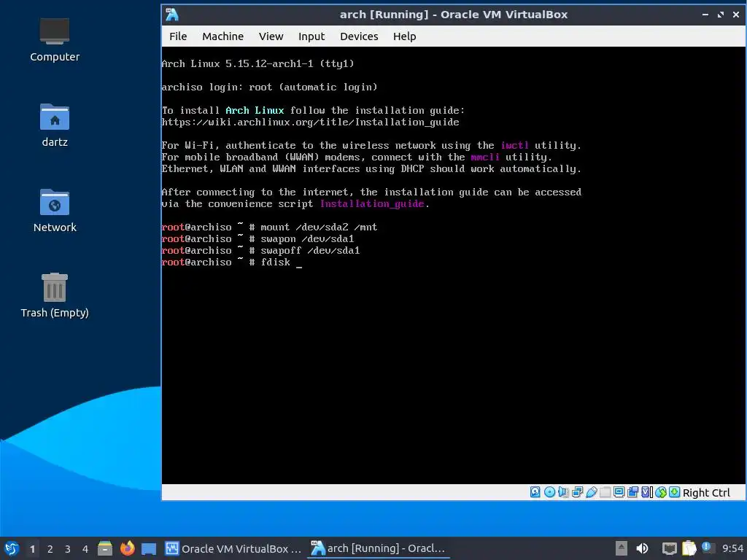Click the optical disk status icon
This screenshot has height=560, width=747.
pos(549,492)
